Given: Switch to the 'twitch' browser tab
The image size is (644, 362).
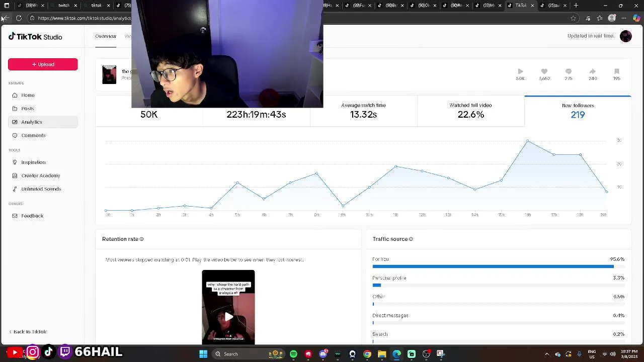Looking at the screenshot, I should tap(63, 6).
